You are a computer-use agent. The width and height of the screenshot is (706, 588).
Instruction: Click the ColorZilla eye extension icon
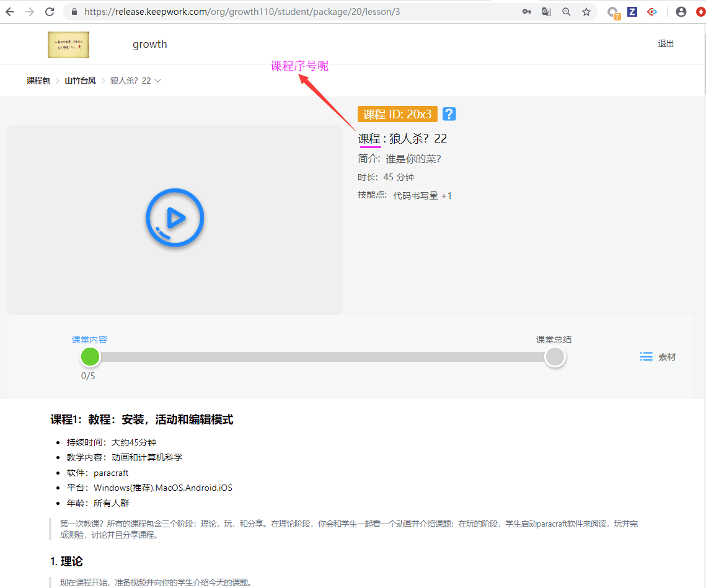[x=651, y=11]
